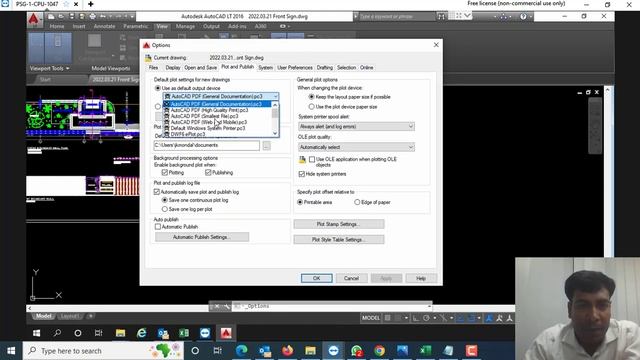Expand Viewport Tools panel dropdown
Viewport: 640px width, 360px height.
click(49, 68)
